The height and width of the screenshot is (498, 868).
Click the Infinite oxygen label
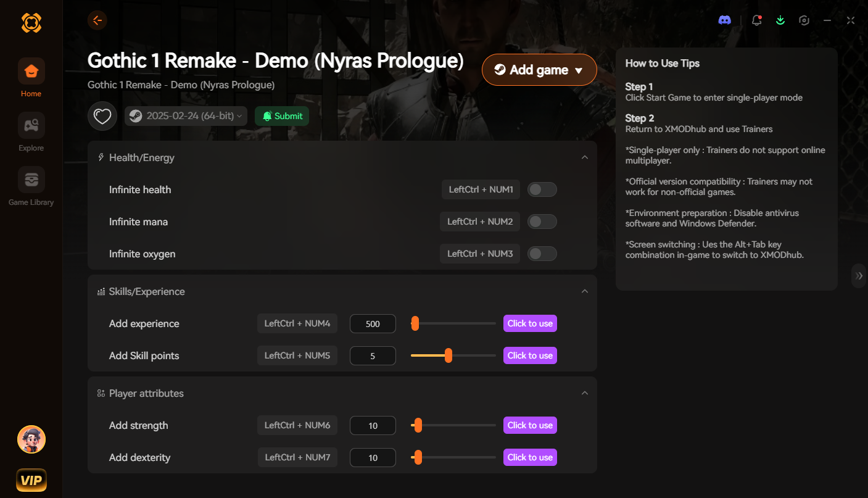point(143,254)
